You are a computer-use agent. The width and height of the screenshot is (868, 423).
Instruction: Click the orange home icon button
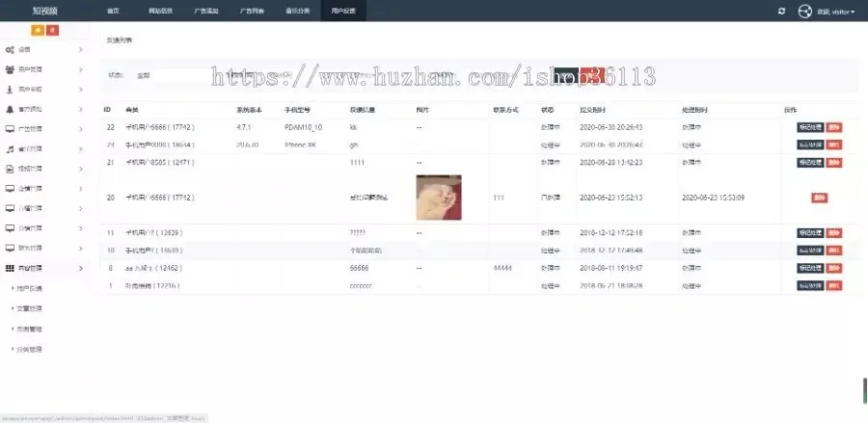click(37, 31)
